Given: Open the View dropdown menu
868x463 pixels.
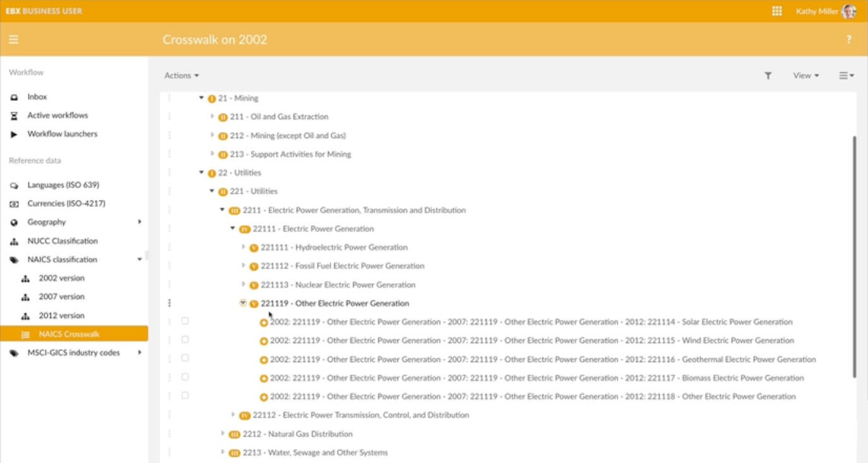Looking at the screenshot, I should [806, 76].
